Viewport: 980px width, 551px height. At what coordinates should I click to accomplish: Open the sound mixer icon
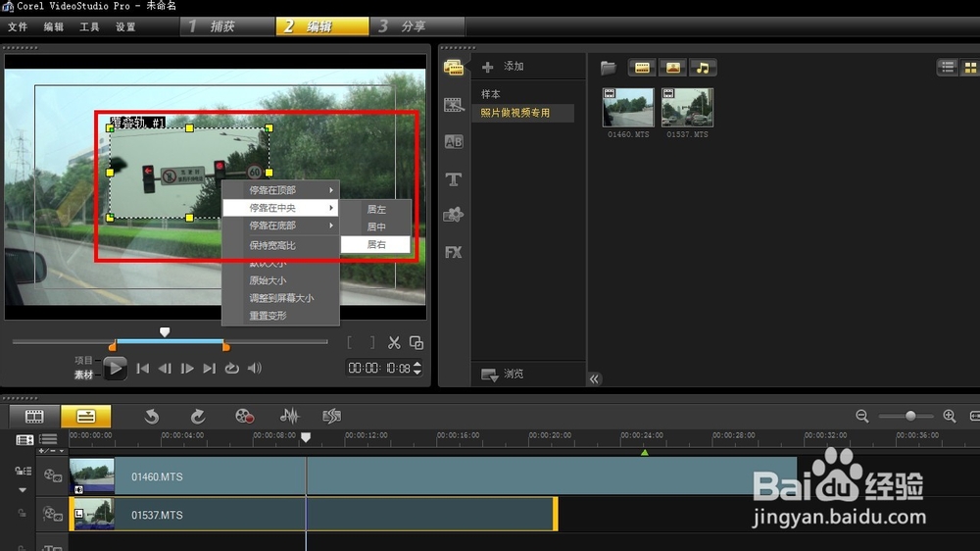[289, 416]
